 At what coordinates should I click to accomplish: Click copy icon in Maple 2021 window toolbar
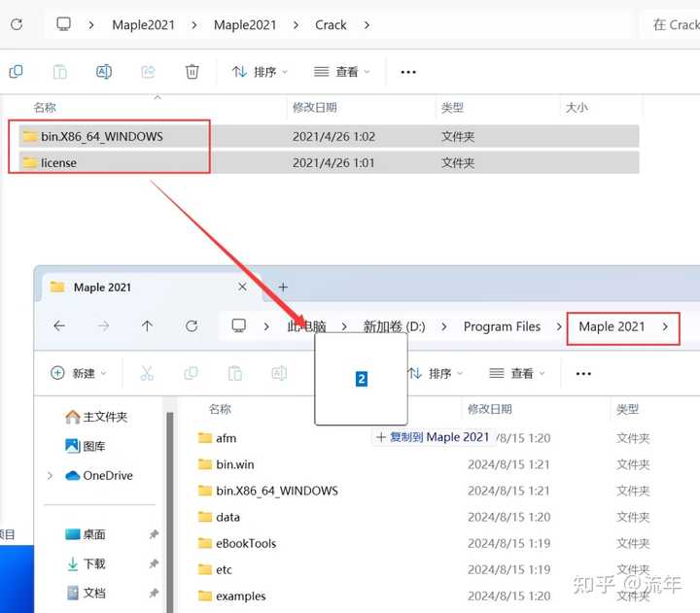tap(192, 373)
